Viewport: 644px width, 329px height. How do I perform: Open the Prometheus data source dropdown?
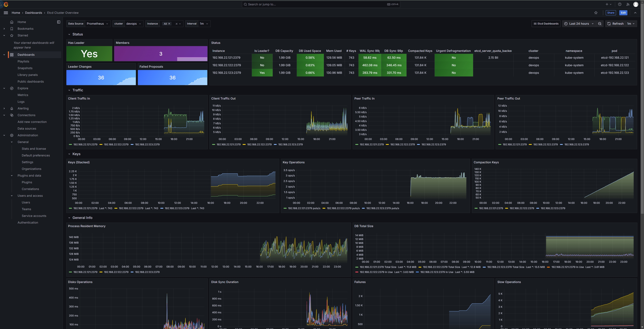click(97, 24)
